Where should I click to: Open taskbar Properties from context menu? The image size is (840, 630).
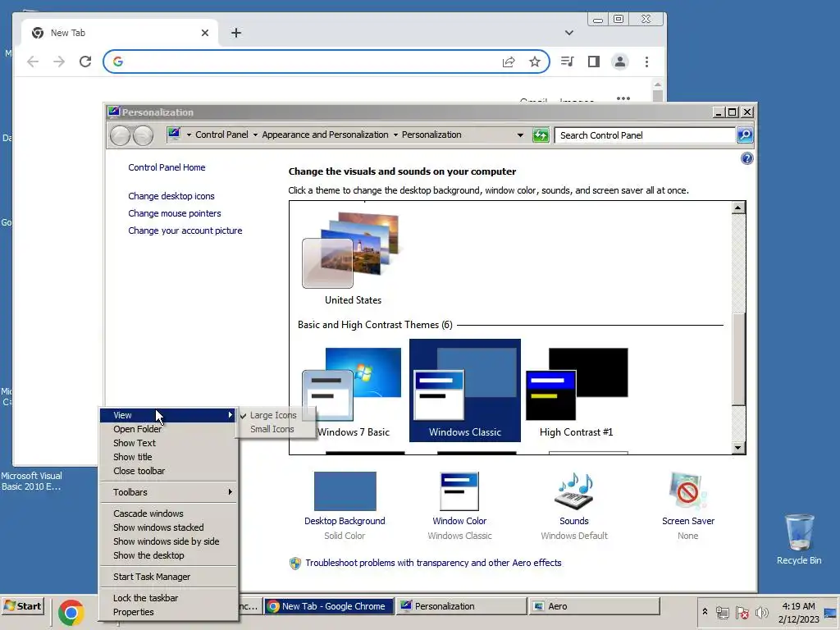pyautogui.click(x=167, y=612)
